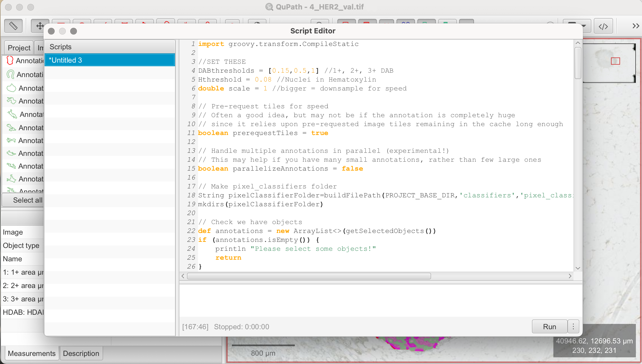Viewport: 642px width, 364px height.
Task: Select the third annotation with the polygon icon
Action: tap(25, 88)
